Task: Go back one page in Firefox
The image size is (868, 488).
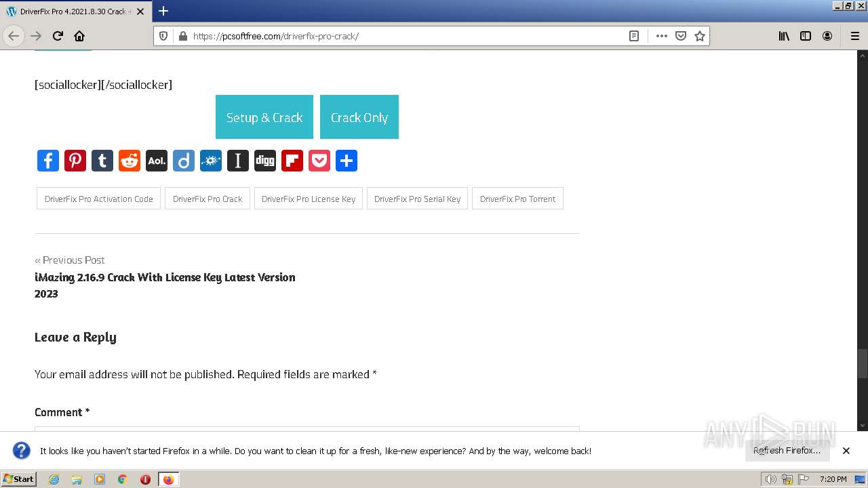Action: point(14,36)
